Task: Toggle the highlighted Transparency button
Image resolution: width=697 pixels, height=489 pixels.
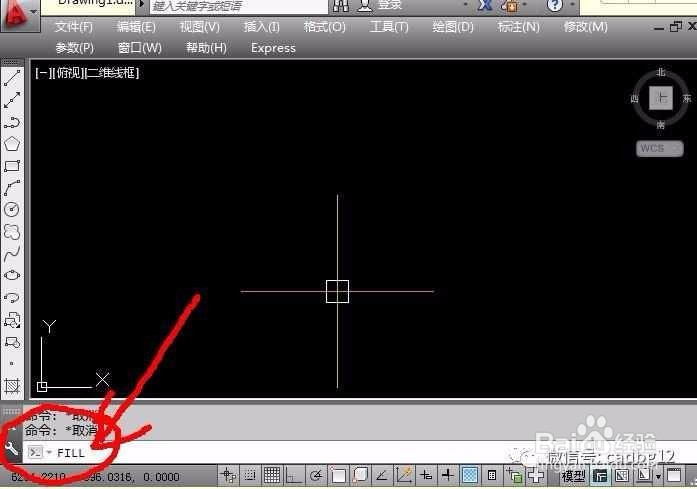Action: (470, 476)
